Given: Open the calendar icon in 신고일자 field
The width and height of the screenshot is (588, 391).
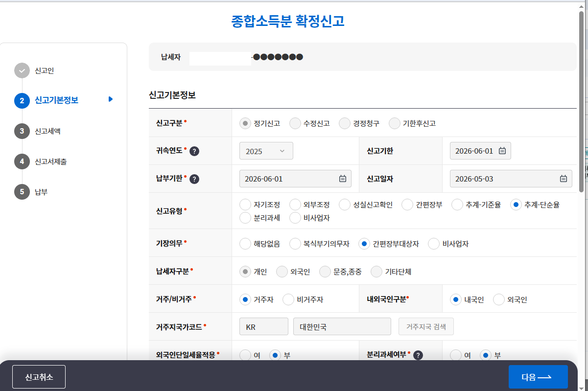Looking at the screenshot, I should pos(563,179).
